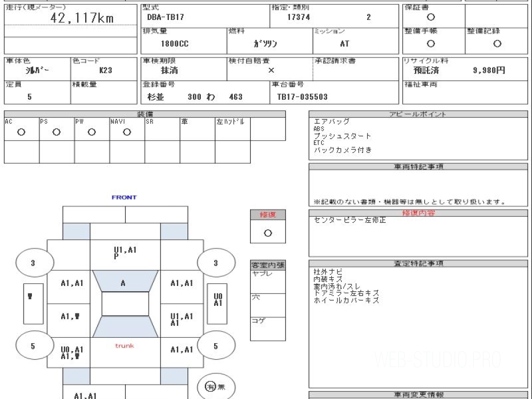The width and height of the screenshot is (532, 399).
Task: Click the U1,A1 A1 door damage mark
Action: point(181,320)
